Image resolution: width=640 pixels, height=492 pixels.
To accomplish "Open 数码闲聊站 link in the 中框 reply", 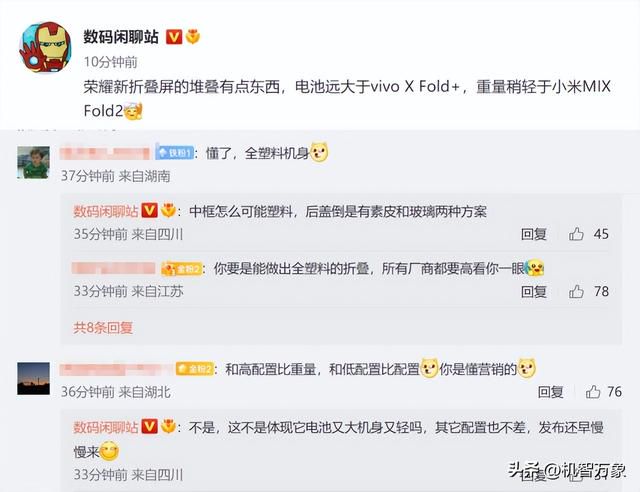I will [x=106, y=211].
